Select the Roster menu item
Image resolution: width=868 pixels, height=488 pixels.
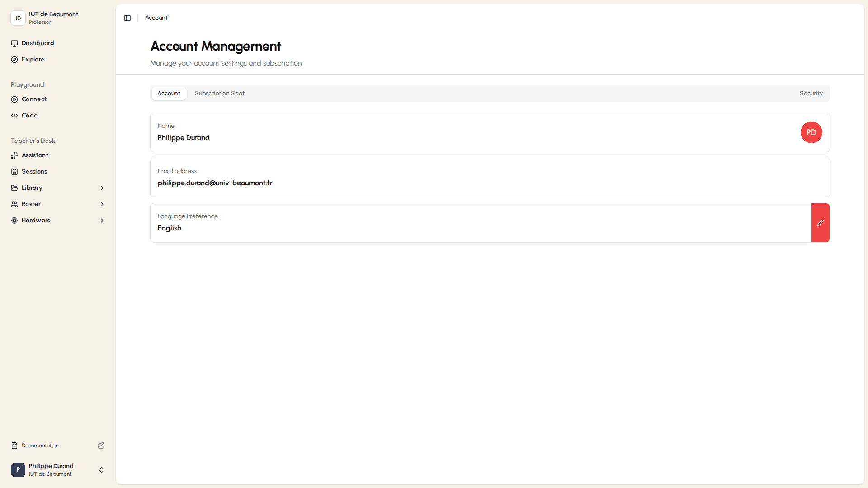click(x=58, y=204)
